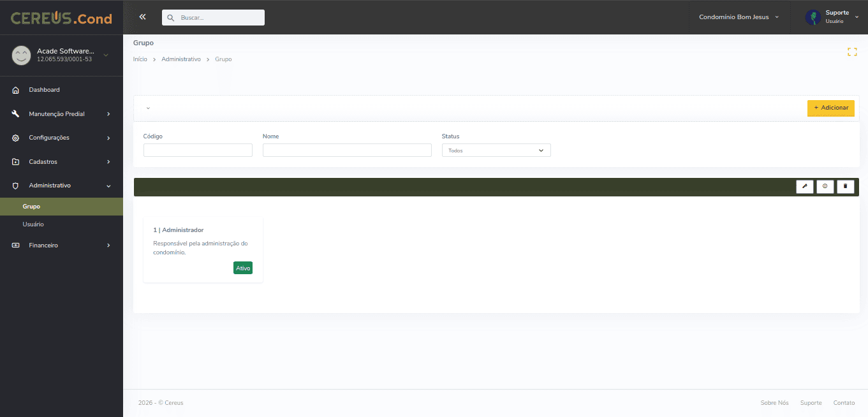The width and height of the screenshot is (868, 417).
Task: Open the Condomínio Bom Jesus selector
Action: pyautogui.click(x=738, y=17)
